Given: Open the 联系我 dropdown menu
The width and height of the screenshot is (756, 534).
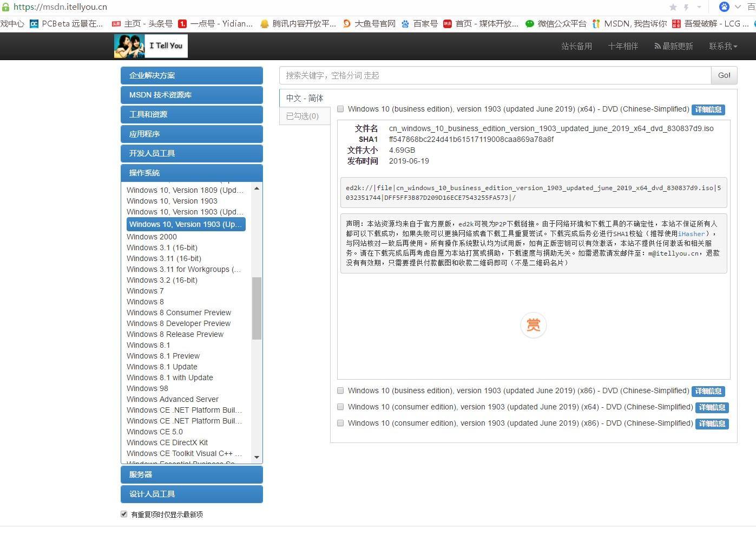Looking at the screenshot, I should click(724, 46).
